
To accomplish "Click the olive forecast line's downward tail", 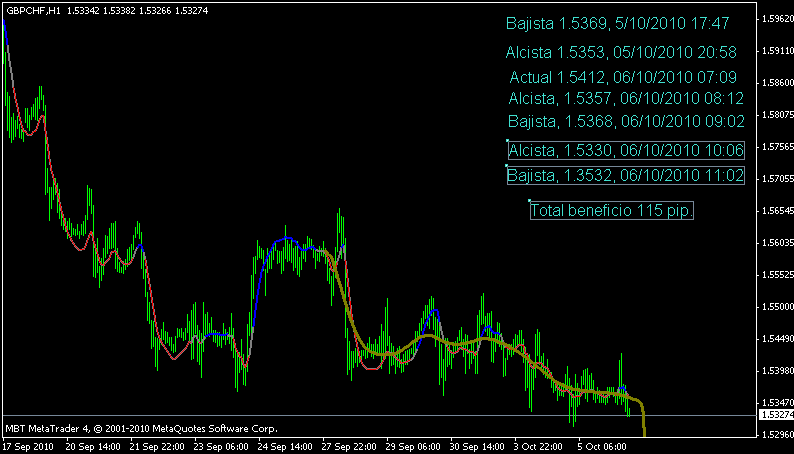I will [644, 420].
